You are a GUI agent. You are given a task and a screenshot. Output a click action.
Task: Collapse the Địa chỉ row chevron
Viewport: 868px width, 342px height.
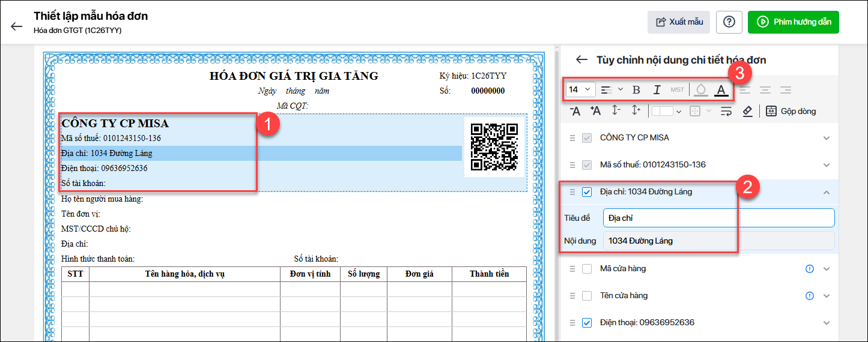(x=827, y=192)
